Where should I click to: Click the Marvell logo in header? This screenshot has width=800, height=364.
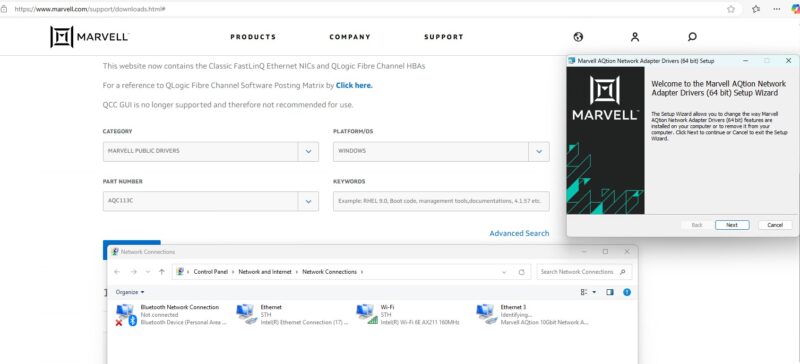89,37
